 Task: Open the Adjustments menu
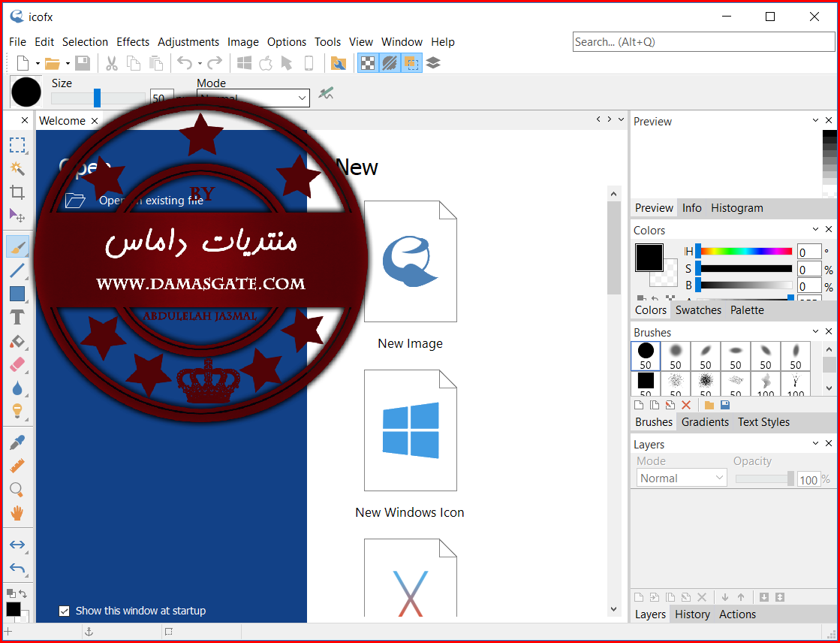(188, 42)
